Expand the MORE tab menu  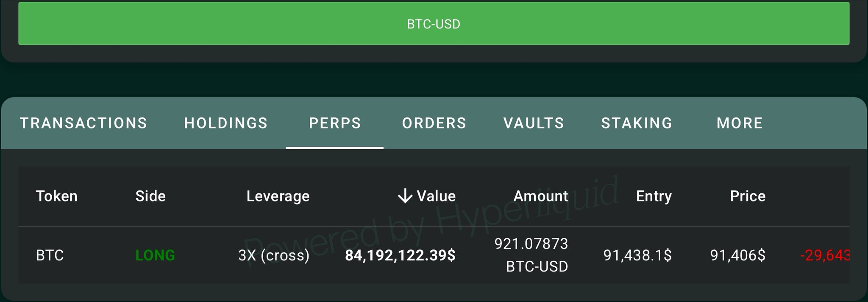pos(740,123)
